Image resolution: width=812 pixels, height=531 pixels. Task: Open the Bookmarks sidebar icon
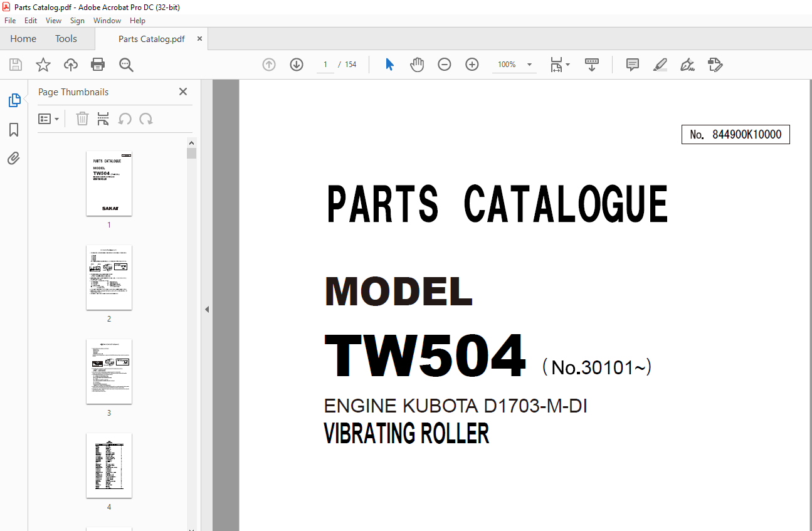click(14, 130)
